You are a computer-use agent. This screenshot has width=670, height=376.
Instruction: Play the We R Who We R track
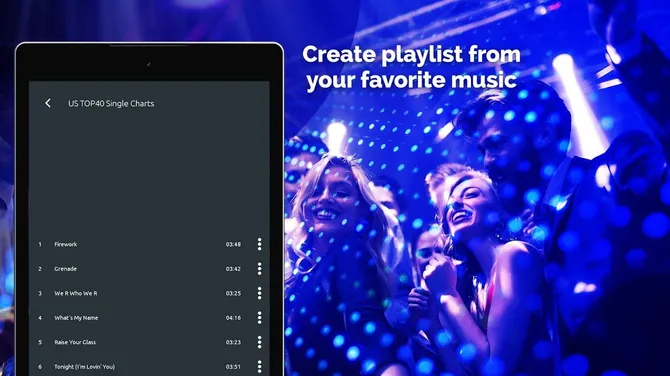(x=76, y=293)
